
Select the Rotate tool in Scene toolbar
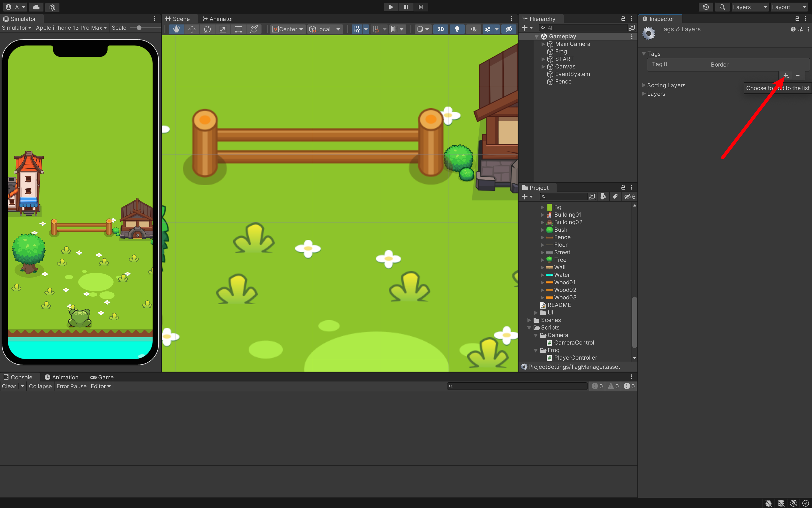click(x=207, y=29)
